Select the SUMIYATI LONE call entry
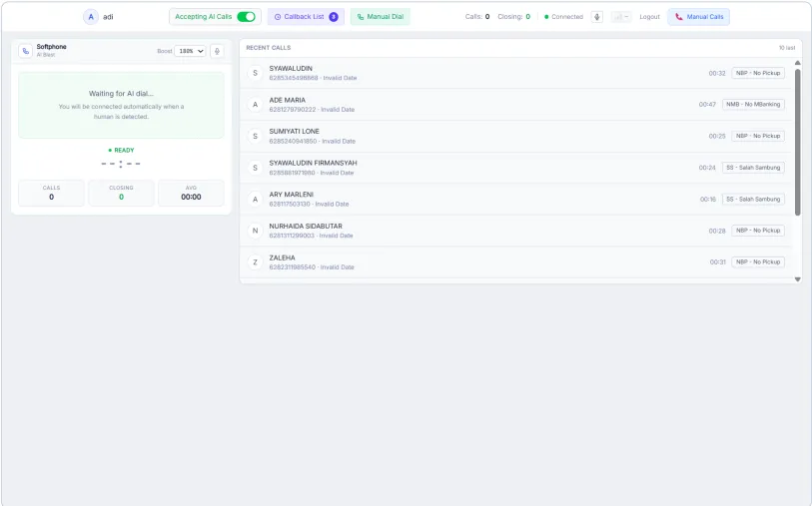812x506 pixels. (x=516, y=136)
